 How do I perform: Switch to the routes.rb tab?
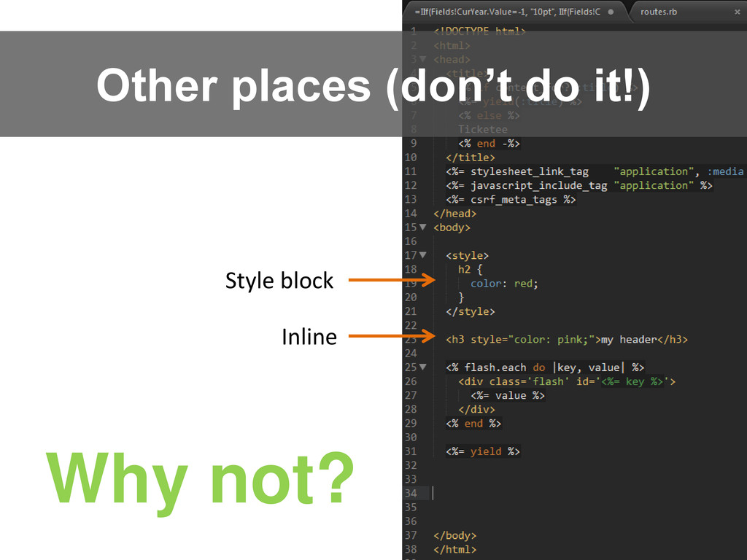click(x=659, y=12)
